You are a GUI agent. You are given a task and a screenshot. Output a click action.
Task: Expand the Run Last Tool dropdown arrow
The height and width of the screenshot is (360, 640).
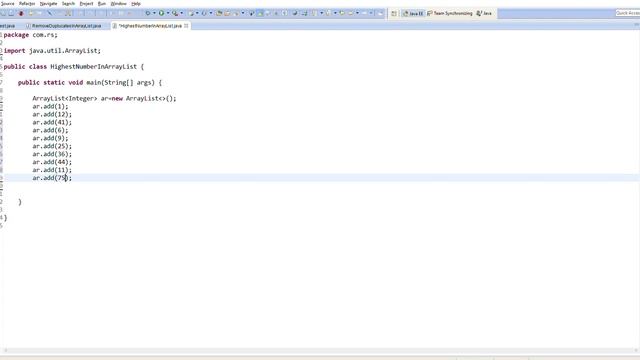(182, 13)
